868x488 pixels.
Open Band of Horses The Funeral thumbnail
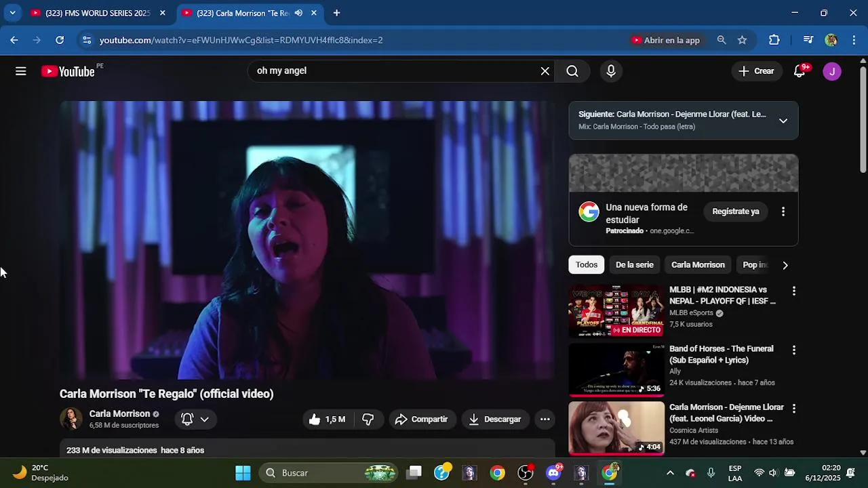pos(616,370)
